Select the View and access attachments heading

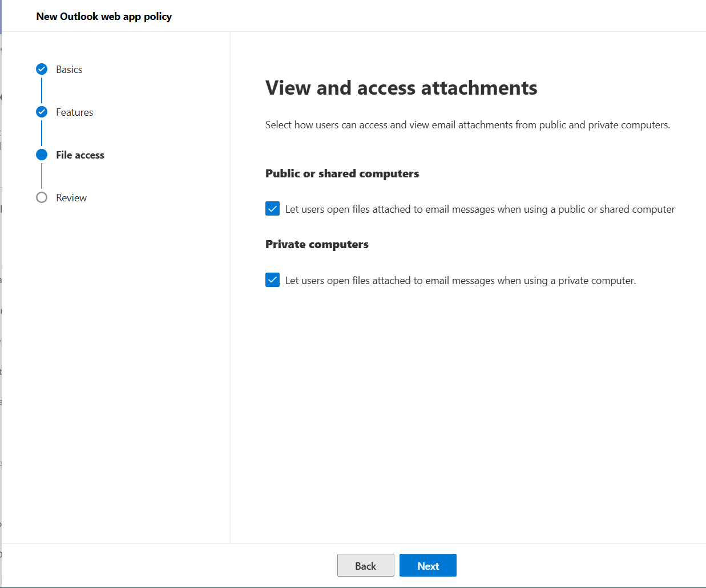click(x=401, y=87)
